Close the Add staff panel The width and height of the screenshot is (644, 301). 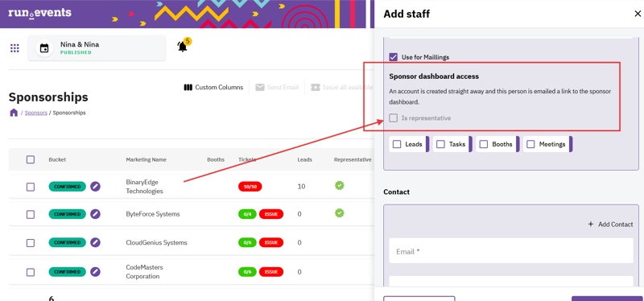[637, 14]
